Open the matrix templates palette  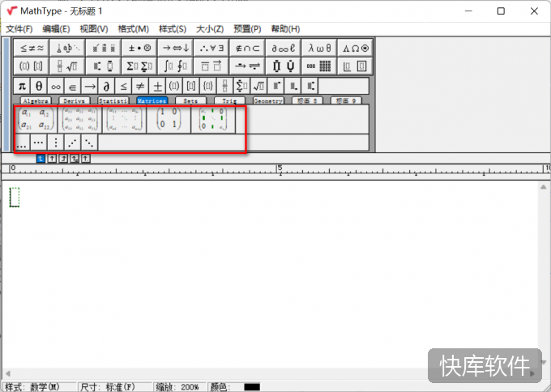point(319,66)
